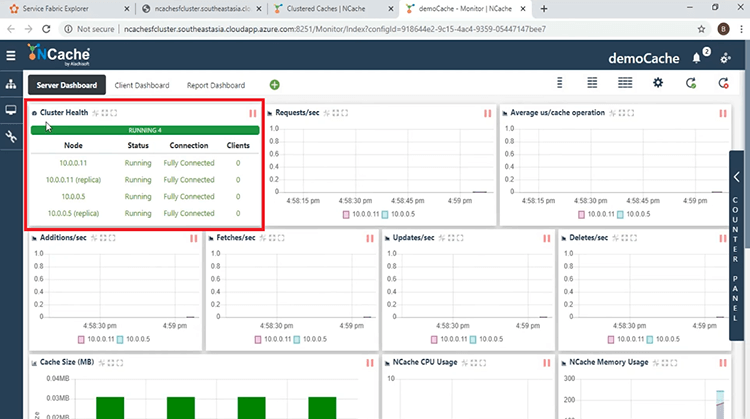Select node 10.0.0.11 (replica) row

click(145, 180)
